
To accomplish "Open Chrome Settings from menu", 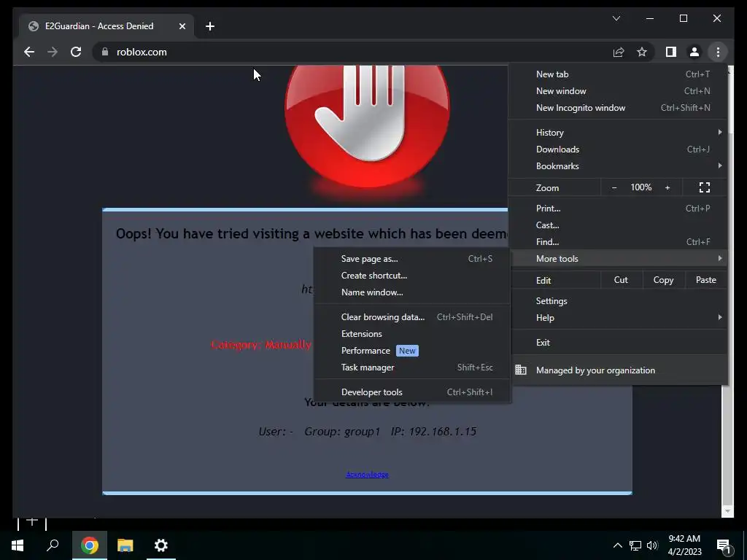I will click(618, 301).
